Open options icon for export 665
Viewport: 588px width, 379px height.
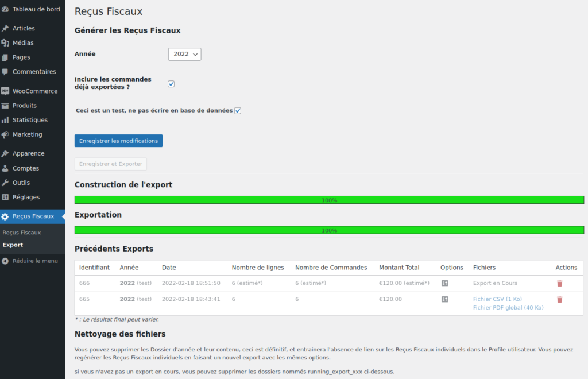[x=444, y=299]
